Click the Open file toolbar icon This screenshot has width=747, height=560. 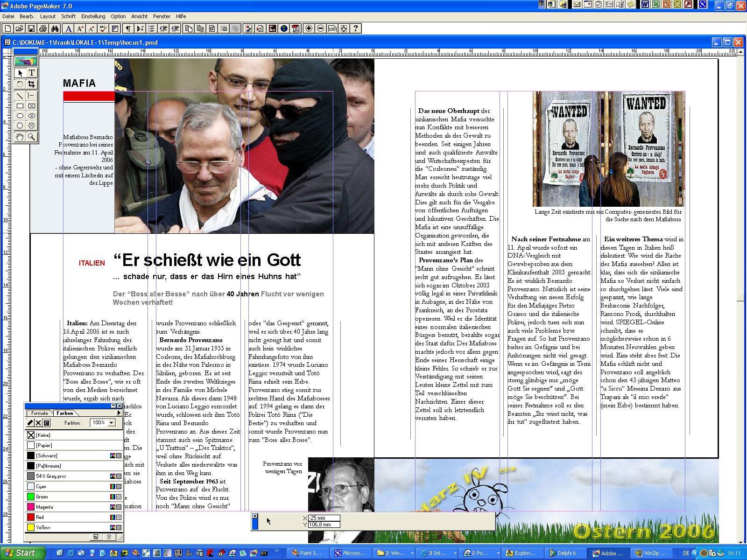pyautogui.click(x=20, y=28)
